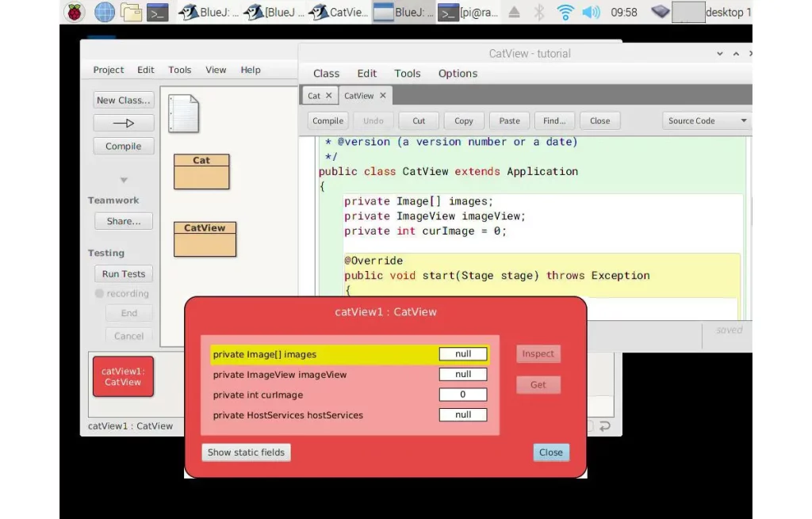
Task: Switch to the [pi@ra... terminal taskbar item
Action: [x=468, y=12]
